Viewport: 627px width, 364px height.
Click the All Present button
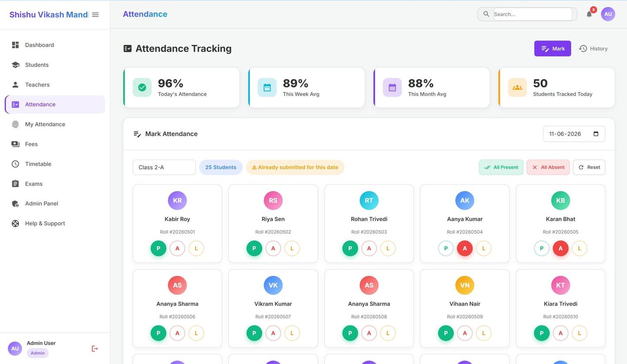coord(501,167)
